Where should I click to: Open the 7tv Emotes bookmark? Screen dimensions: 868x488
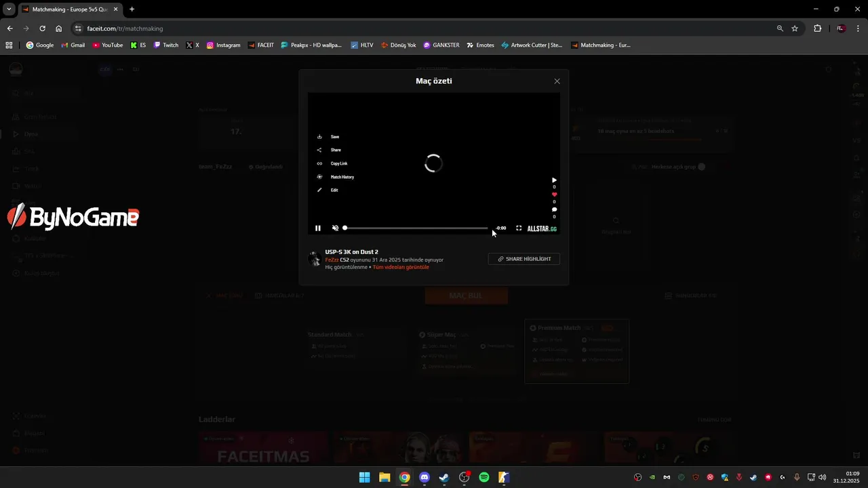click(480, 45)
